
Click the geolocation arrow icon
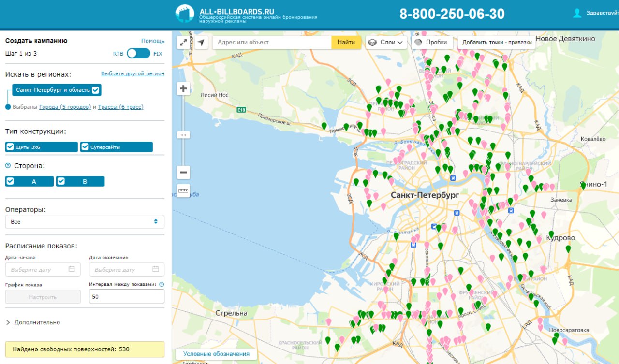(201, 43)
